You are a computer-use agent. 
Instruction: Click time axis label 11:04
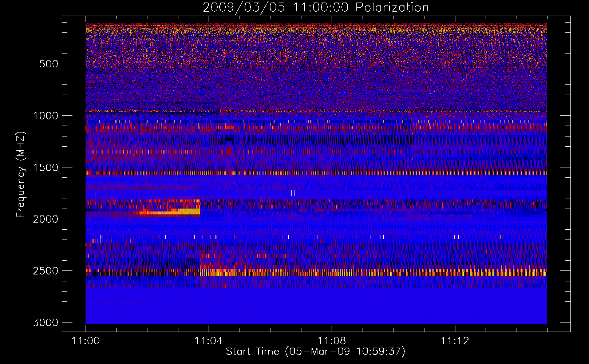[209, 341]
